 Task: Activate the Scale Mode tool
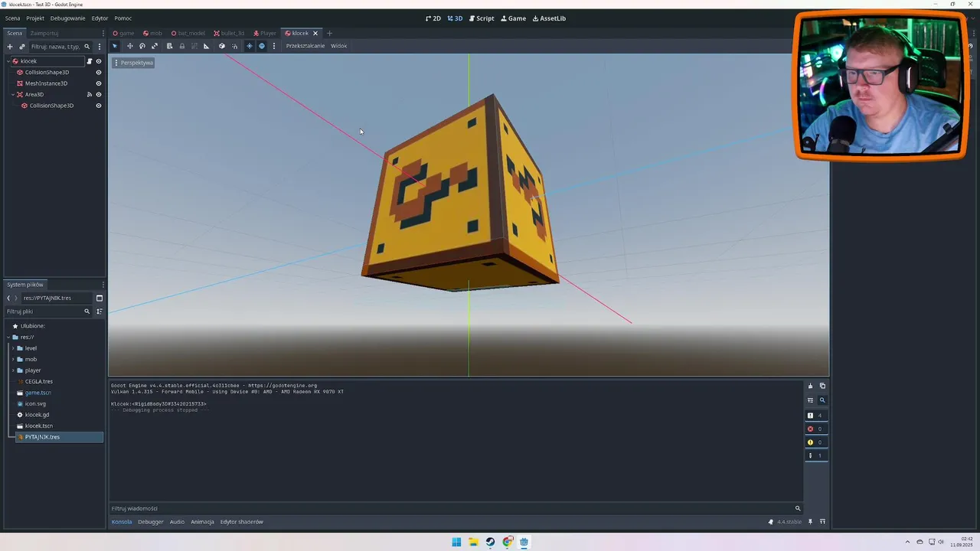(x=154, y=46)
